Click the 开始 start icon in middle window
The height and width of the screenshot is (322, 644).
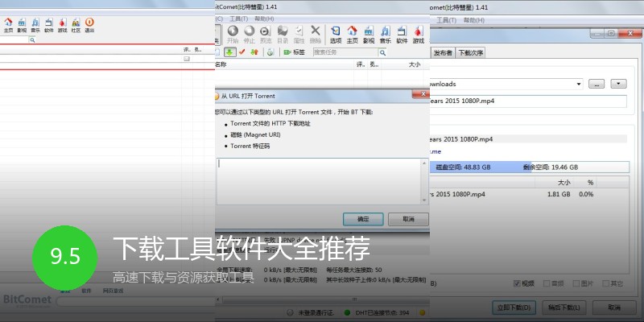click(233, 35)
